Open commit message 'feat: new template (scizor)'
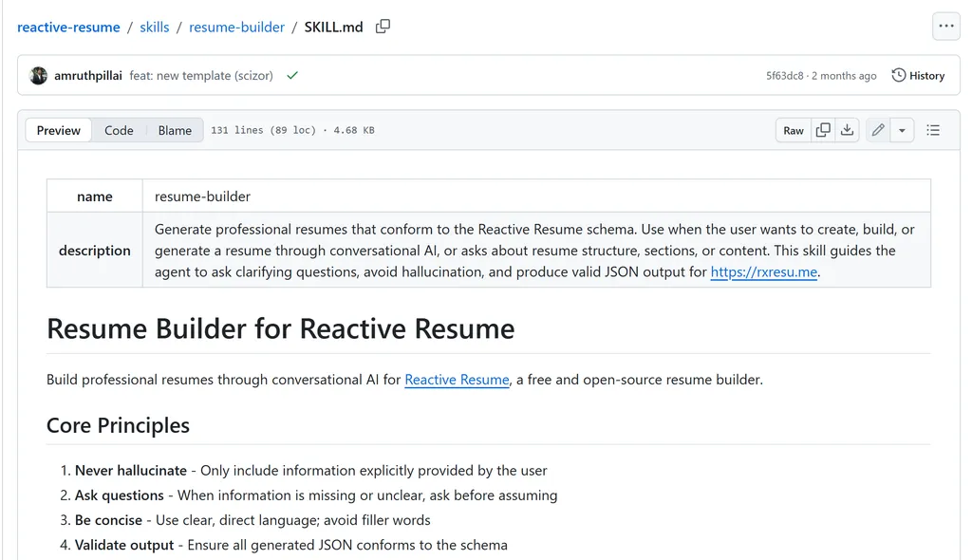972x560 pixels. coord(201,76)
